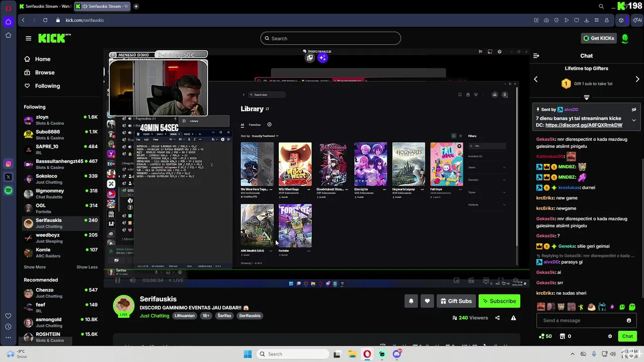This screenshot has height=362, width=644.
Task: Collapse the gifters leaderboard handle
Action: pos(587,98)
